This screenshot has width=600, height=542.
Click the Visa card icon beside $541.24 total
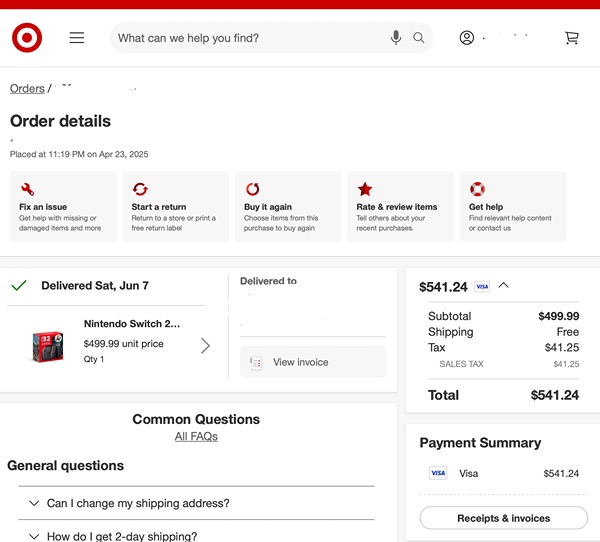tap(482, 286)
